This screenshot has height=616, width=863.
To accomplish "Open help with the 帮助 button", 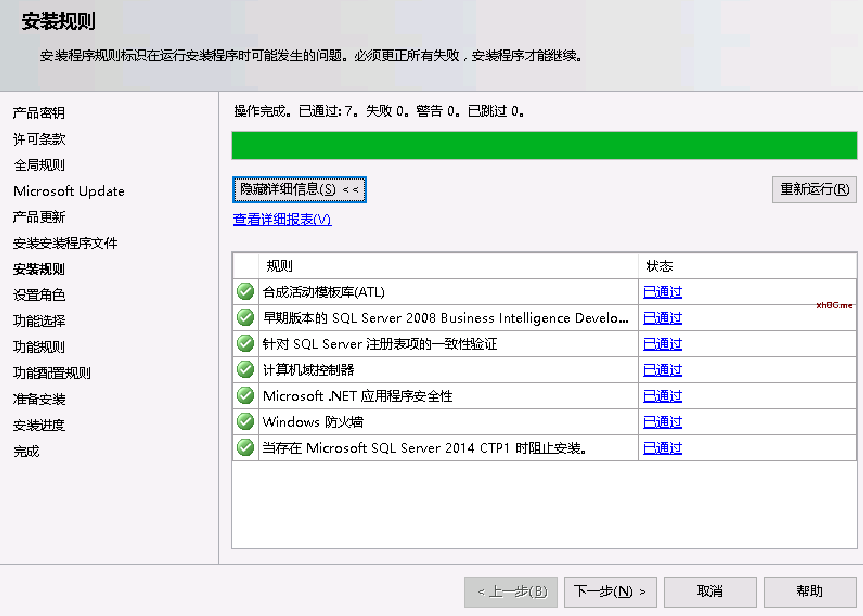I will pyautogui.click(x=810, y=591).
